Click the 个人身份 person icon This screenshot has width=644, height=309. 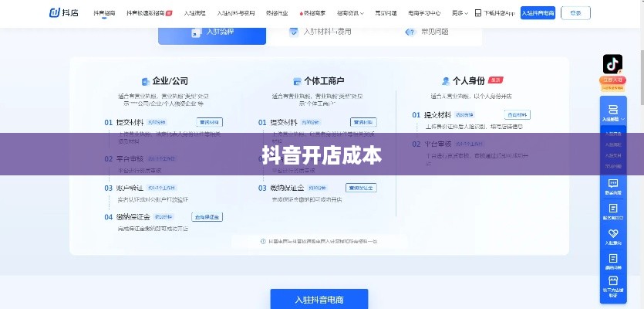pos(446,81)
